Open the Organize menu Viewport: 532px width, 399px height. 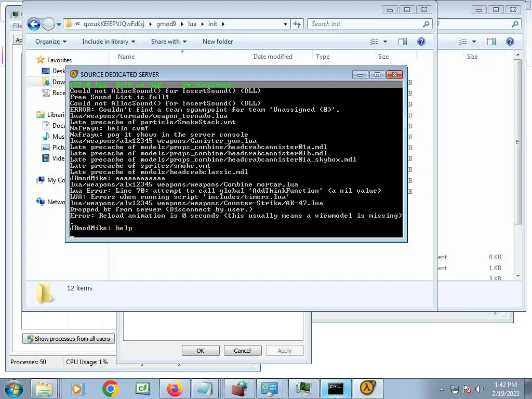pyautogui.click(x=51, y=42)
